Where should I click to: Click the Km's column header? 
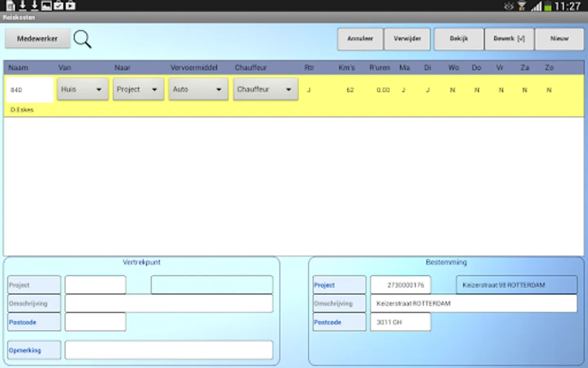(347, 67)
